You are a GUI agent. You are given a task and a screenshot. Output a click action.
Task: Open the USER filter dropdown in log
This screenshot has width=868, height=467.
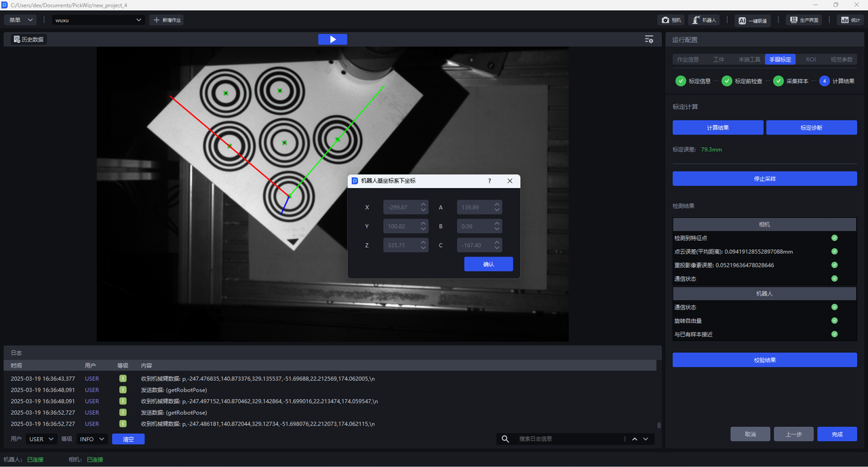click(x=41, y=439)
